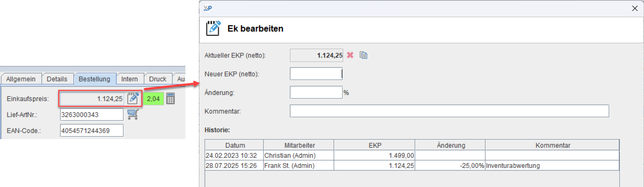Copy current EKP using the copy icon

pyautogui.click(x=363, y=55)
